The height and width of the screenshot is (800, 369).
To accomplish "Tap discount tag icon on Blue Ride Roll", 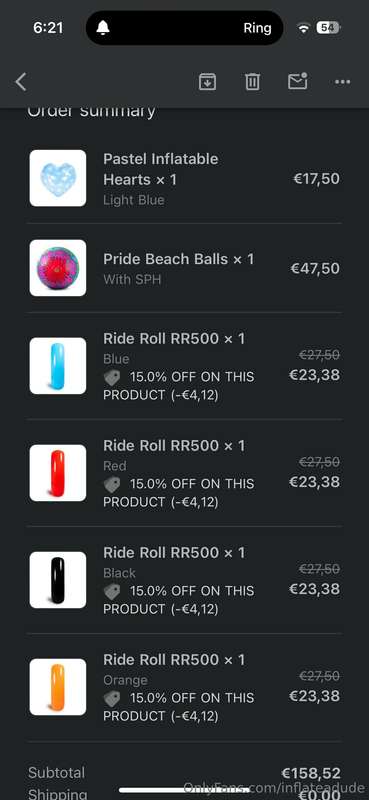I will [112, 378].
